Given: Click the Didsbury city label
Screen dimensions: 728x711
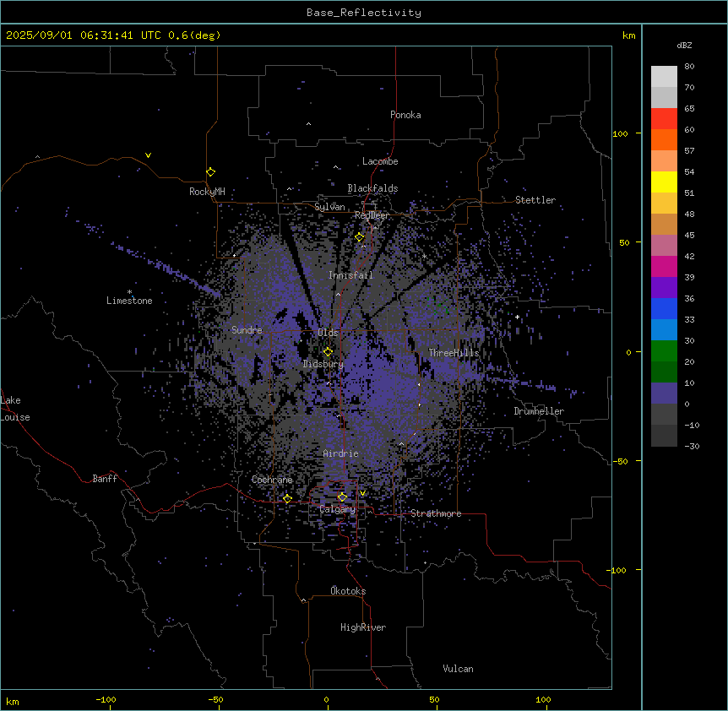Looking at the screenshot, I should pos(323,364).
